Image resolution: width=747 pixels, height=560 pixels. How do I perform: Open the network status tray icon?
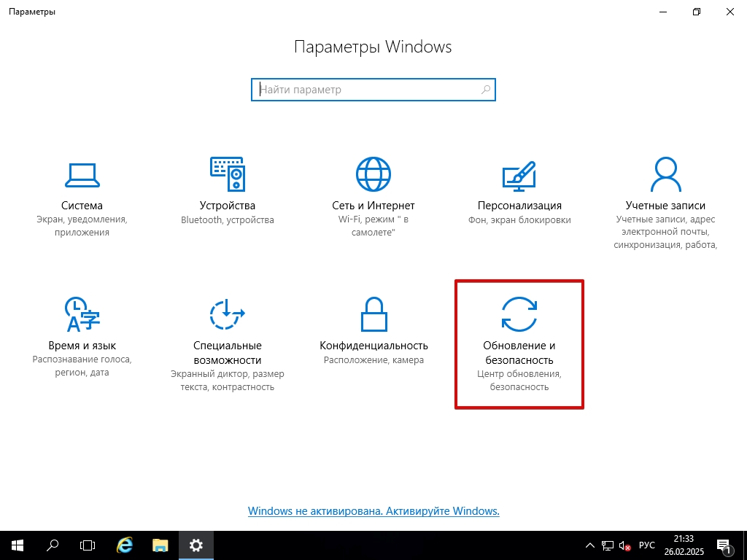pos(608,545)
